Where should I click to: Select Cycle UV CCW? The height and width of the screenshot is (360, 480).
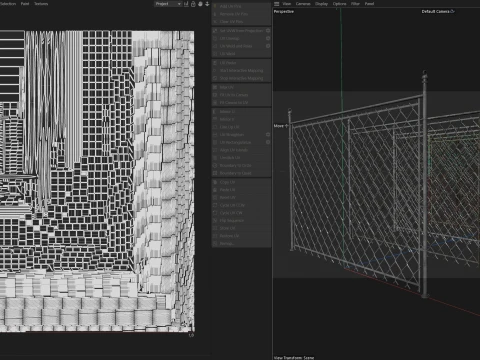coord(241,205)
